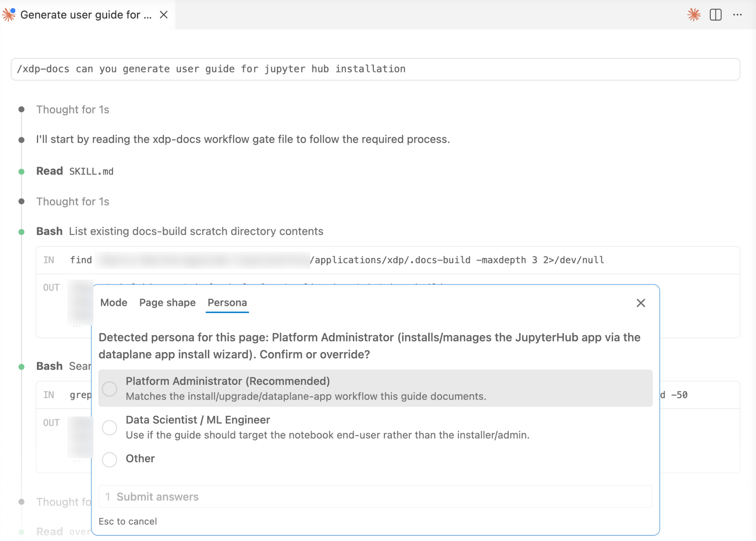Open the Read SKILL.md step
Screen dimensions: 756x541
75,171
